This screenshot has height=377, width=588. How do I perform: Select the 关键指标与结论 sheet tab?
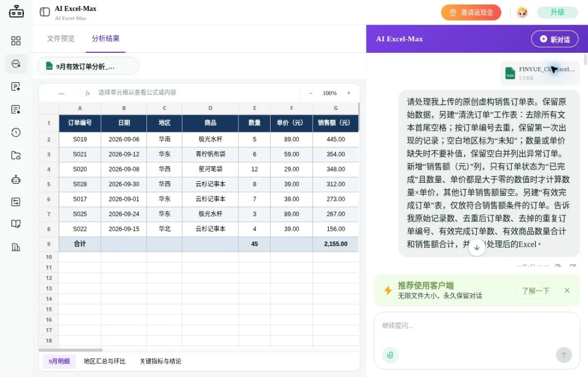tap(161, 361)
